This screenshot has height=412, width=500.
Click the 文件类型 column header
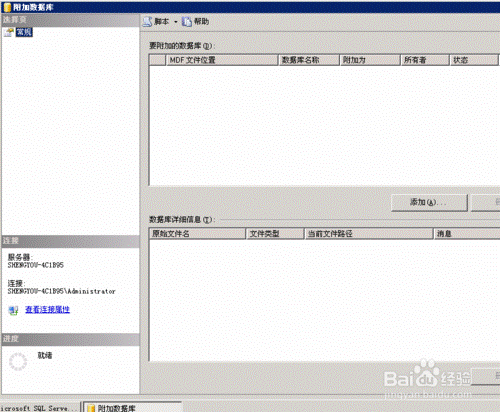pos(275,234)
